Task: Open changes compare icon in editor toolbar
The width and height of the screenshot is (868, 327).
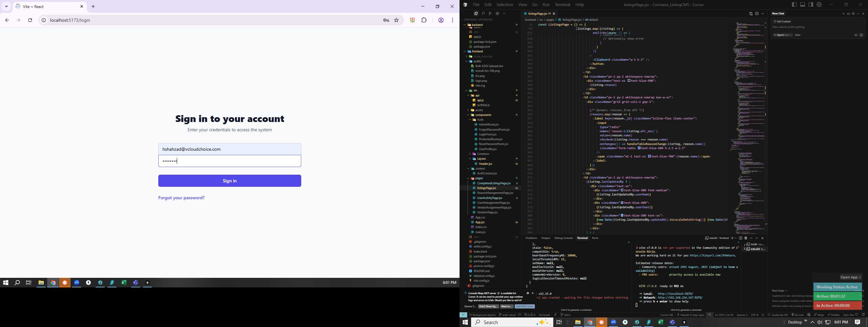Action: 751,13
